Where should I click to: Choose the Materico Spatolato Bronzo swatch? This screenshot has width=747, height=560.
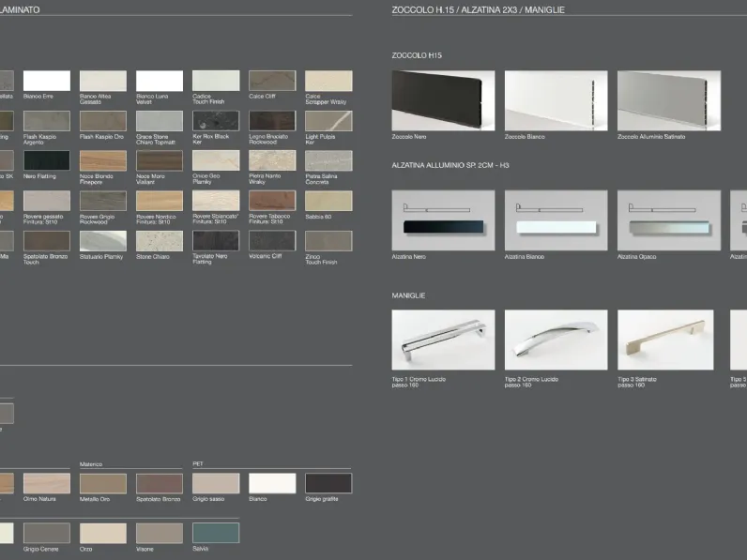click(160, 483)
